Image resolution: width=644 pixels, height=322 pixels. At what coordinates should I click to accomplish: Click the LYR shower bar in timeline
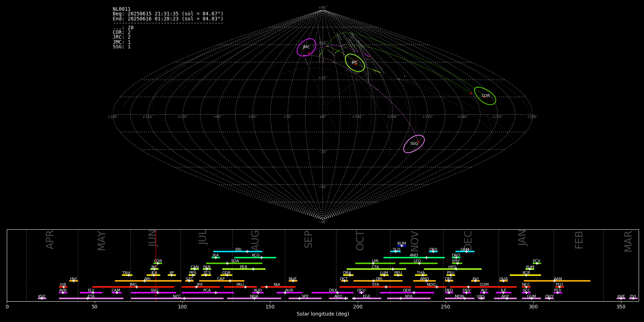click(x=63, y=287)
